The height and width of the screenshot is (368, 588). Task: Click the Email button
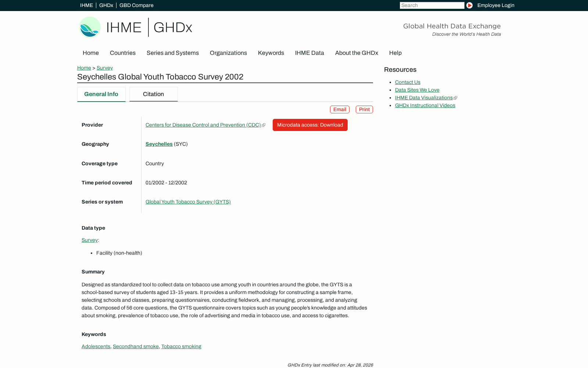coord(340,109)
